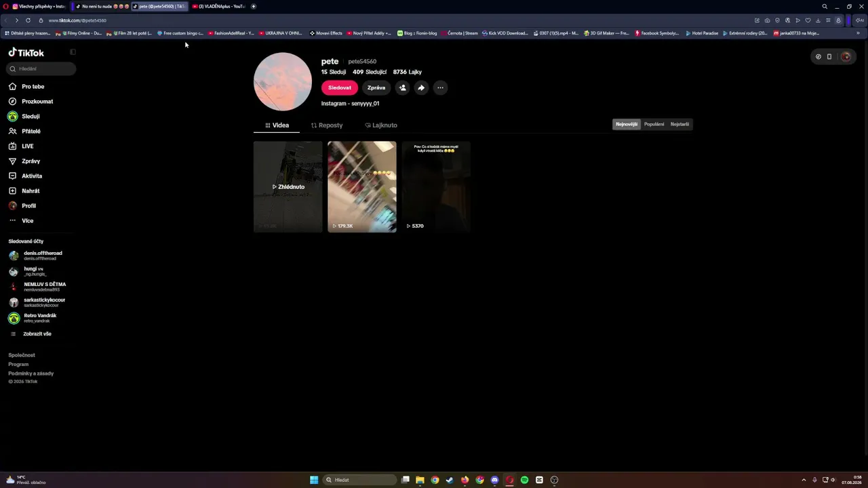This screenshot has height=488, width=868.
Task: Switch to the VLADĚNAplus YouTube tab
Action: coord(218,6)
